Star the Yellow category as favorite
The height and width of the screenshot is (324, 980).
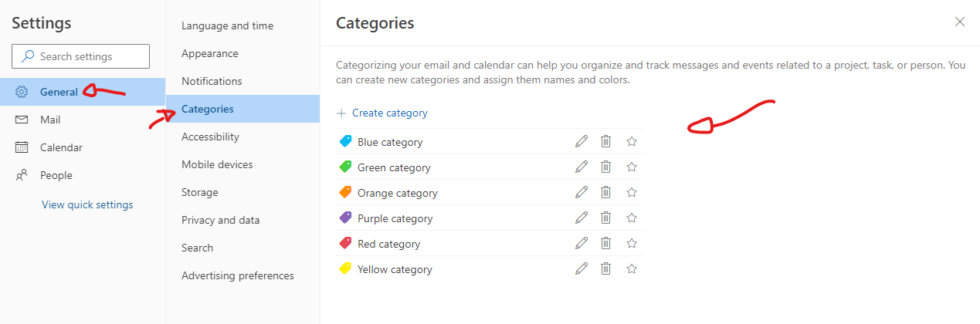632,268
